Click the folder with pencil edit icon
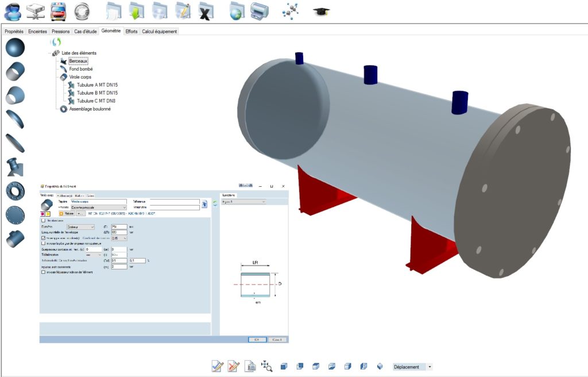This screenshot has height=377, width=588. [x=183, y=11]
